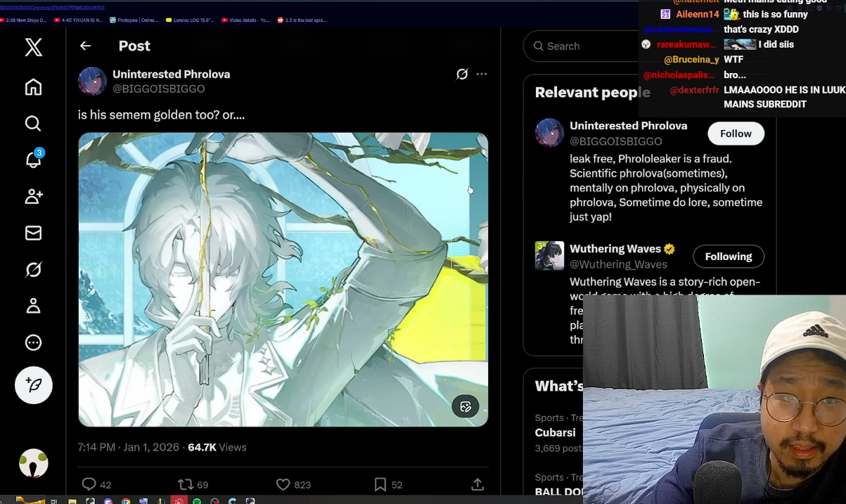Open Notifications bell icon
The image size is (846, 504).
click(x=33, y=159)
